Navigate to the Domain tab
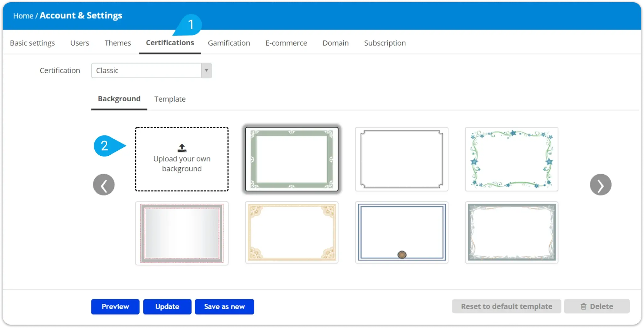 pyautogui.click(x=335, y=43)
